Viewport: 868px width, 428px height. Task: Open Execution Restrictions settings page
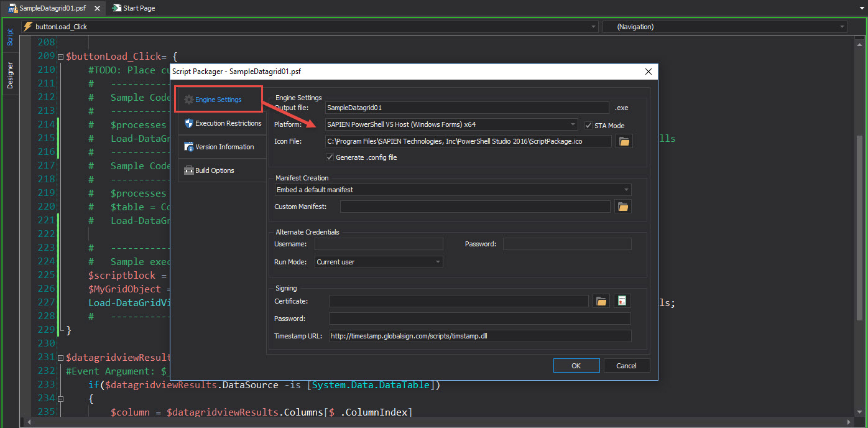[223, 123]
